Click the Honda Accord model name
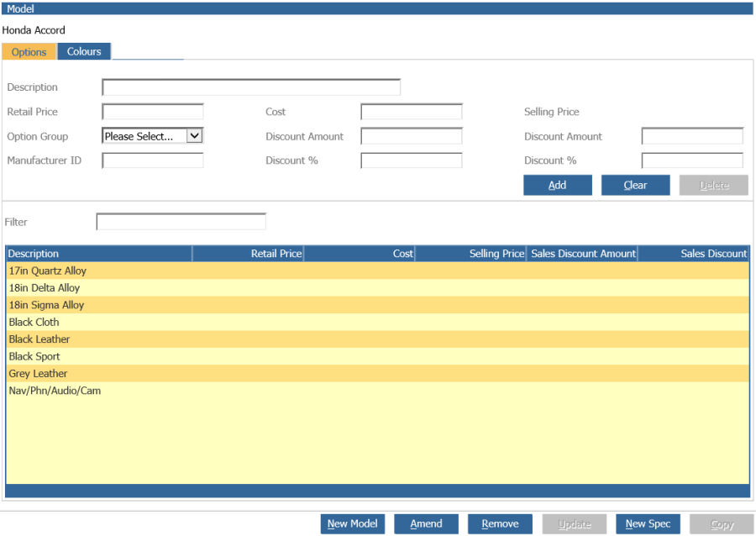Viewport: 756px width, 536px height. 34,30
